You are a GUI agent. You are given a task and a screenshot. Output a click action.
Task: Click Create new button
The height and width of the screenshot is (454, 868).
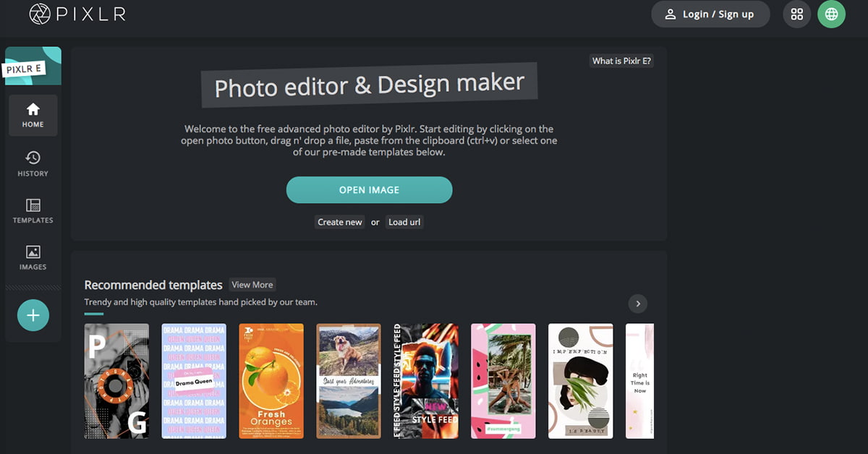click(x=340, y=222)
